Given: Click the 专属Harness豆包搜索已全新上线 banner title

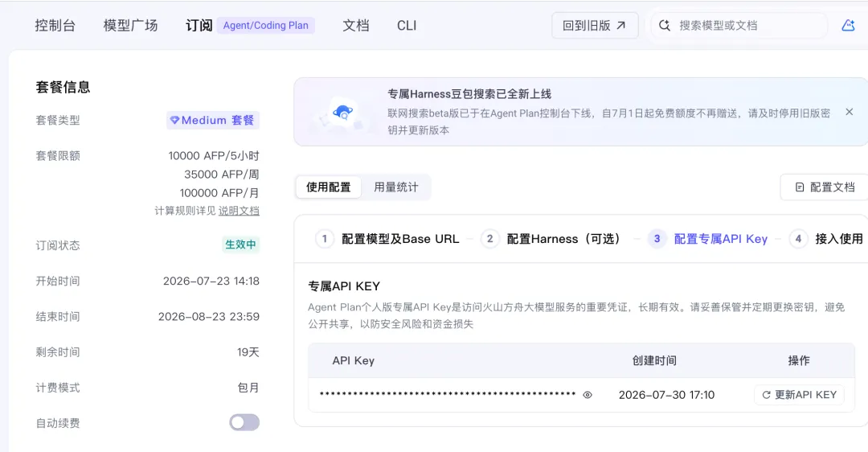Looking at the screenshot, I should click(x=469, y=93).
